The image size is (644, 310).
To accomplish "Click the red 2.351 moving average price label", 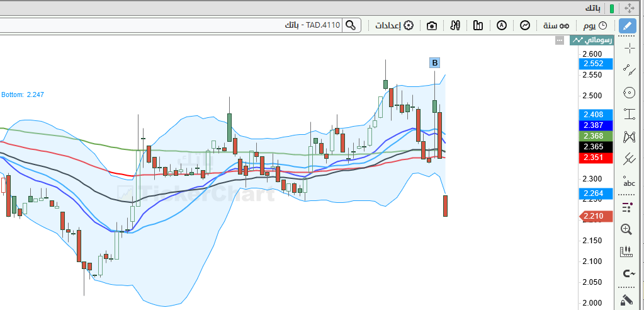I will click(596, 158).
